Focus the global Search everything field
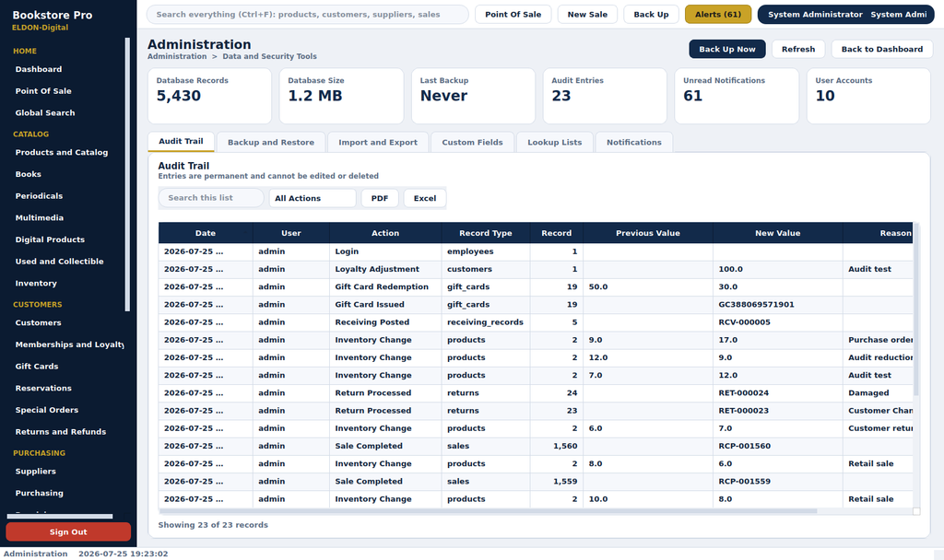This screenshot has width=944, height=560. coord(308,15)
